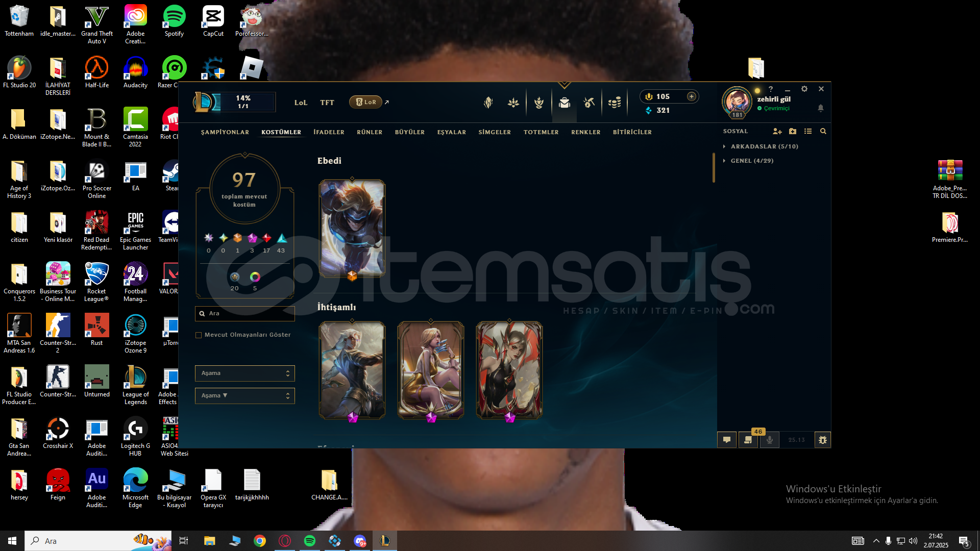Show hidden system tray icons chevron
Image resolution: width=980 pixels, height=551 pixels.
(876, 541)
